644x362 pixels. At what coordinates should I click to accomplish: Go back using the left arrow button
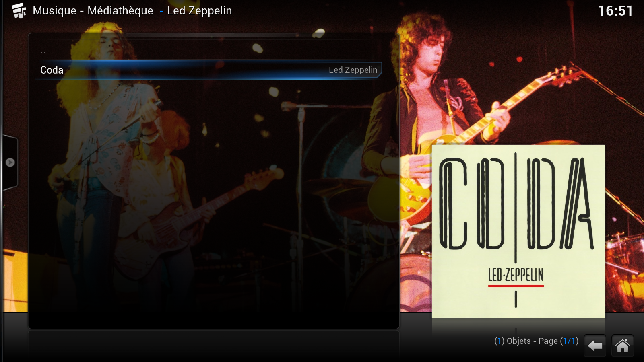coord(594,346)
